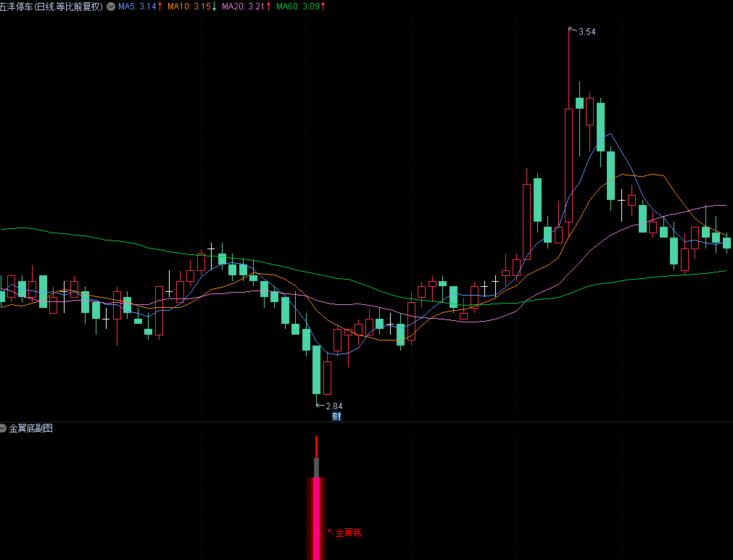This screenshot has width=733, height=560.
Task: Select the pink signal bar in sub-chart
Action: tap(316, 518)
